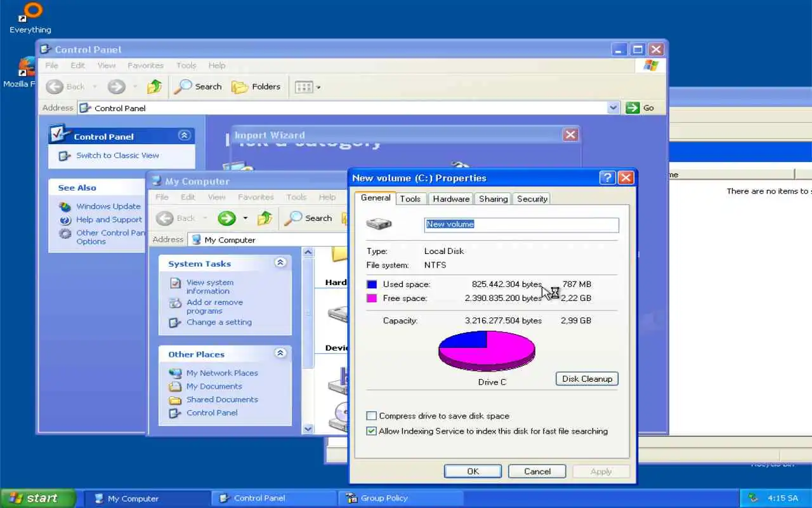Open the Windows Update link

tap(108, 206)
